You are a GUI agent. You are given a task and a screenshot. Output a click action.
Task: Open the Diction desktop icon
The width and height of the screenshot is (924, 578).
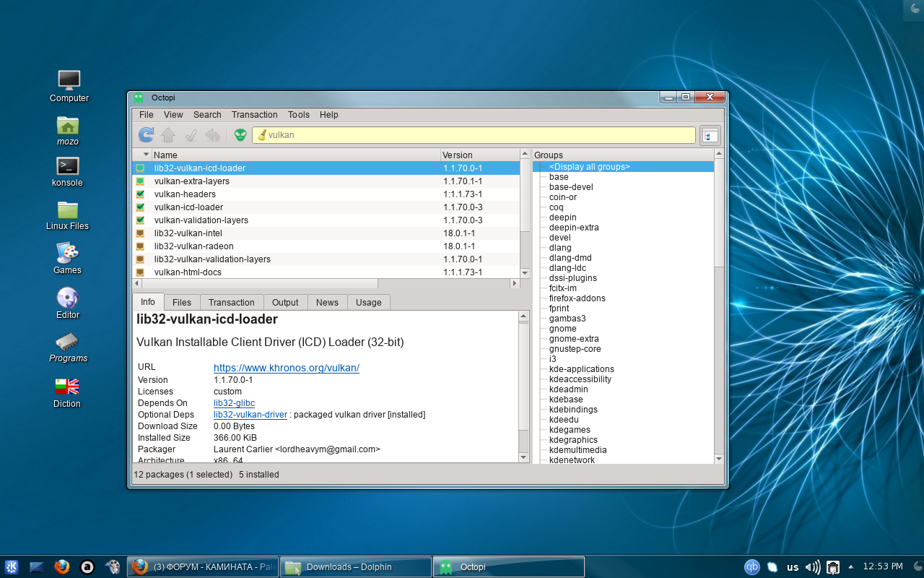click(67, 387)
